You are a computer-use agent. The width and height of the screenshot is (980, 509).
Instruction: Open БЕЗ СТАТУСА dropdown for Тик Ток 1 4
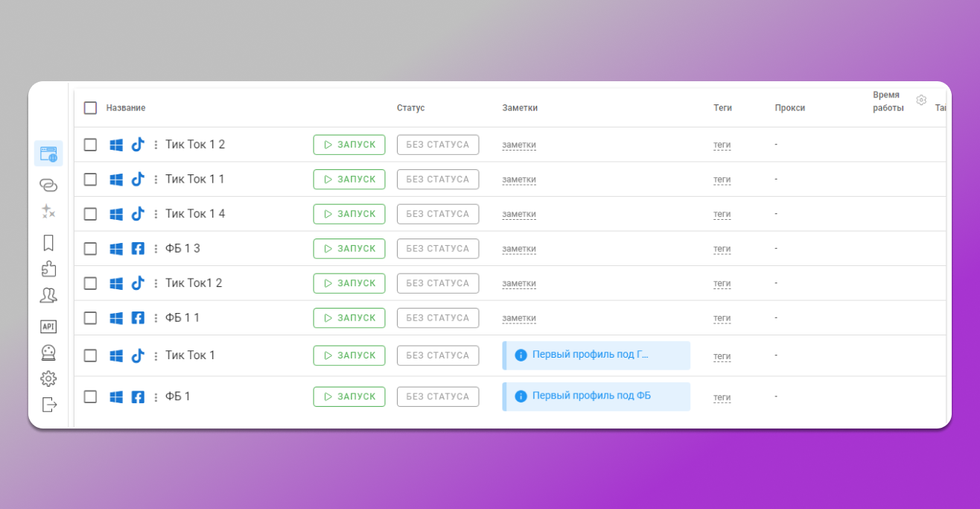click(438, 214)
